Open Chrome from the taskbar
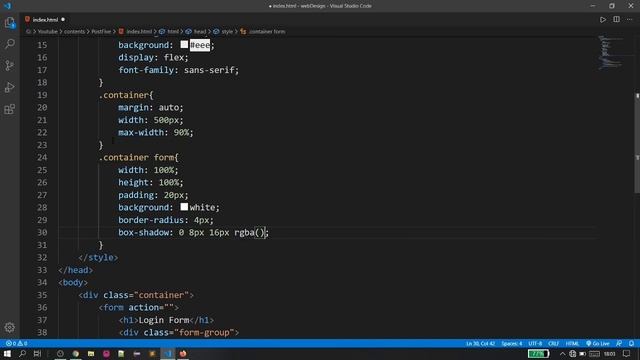The image size is (640, 360). pos(76,354)
